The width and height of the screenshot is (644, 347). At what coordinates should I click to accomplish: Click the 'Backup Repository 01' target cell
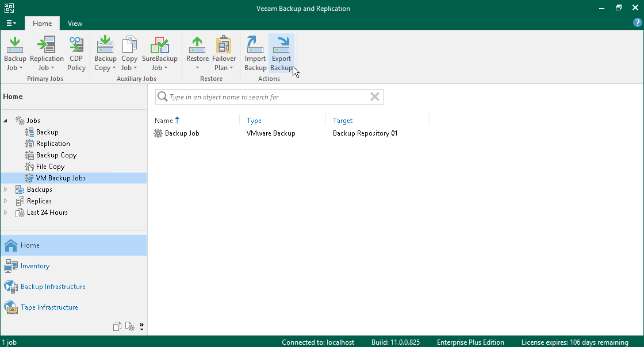coord(365,133)
